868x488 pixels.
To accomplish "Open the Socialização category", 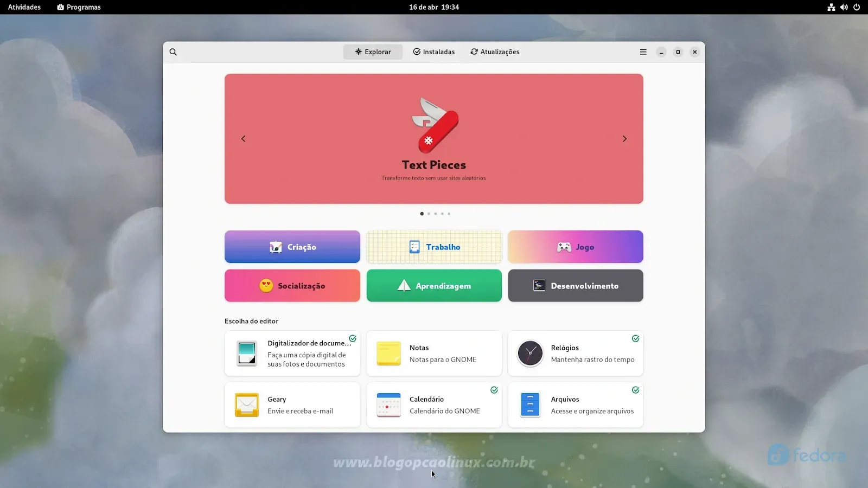I will click(292, 286).
